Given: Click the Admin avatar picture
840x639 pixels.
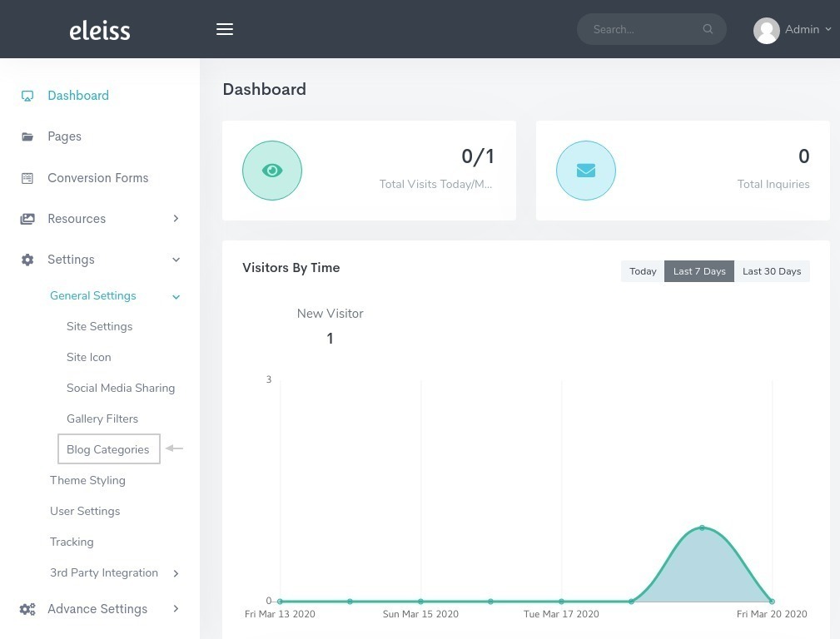Looking at the screenshot, I should tap(766, 31).
